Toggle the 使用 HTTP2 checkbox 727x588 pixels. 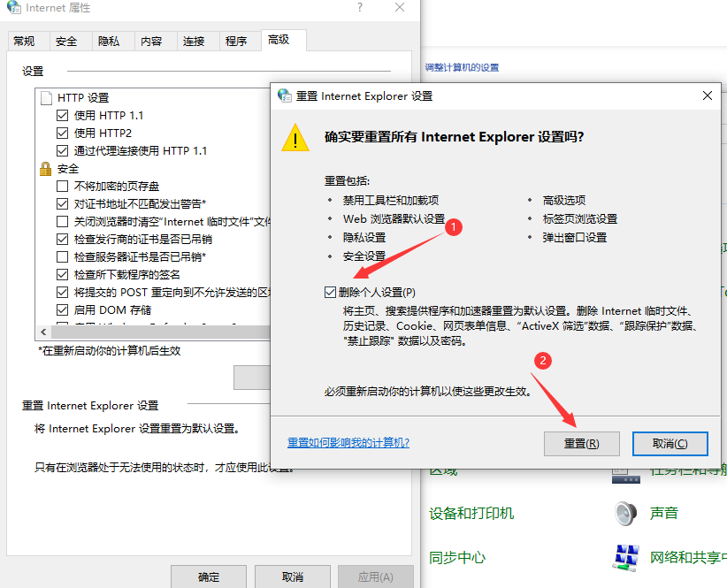tap(62, 133)
